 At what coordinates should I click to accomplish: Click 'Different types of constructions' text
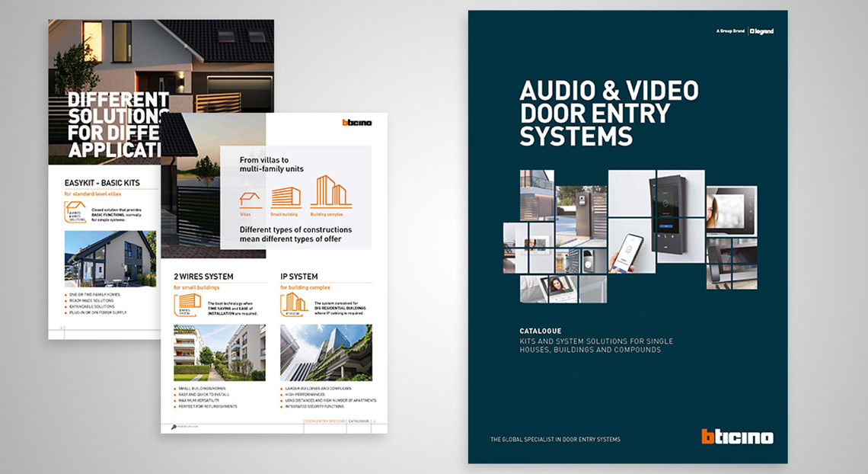click(295, 230)
